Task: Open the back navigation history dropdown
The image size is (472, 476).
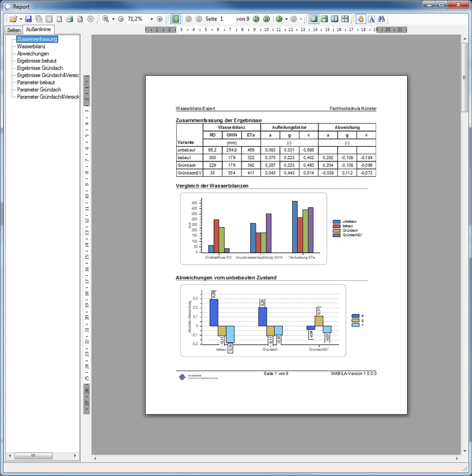Action: (286, 19)
